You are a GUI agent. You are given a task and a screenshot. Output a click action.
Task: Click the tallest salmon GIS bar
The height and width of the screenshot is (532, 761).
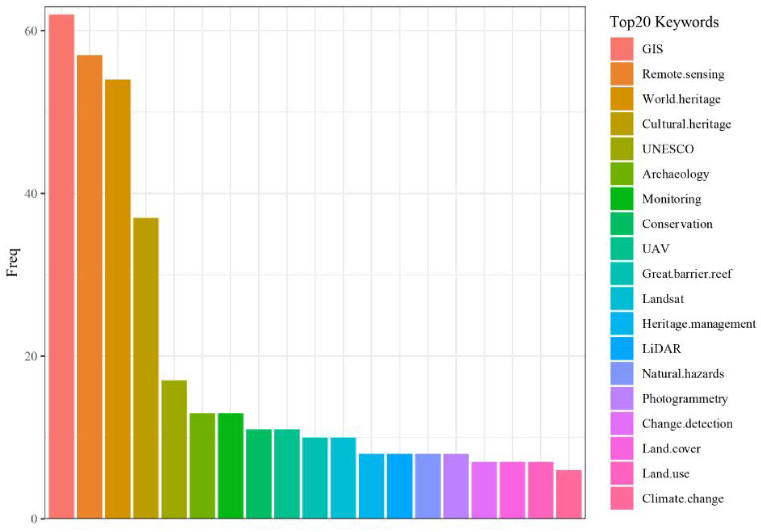click(x=62, y=265)
